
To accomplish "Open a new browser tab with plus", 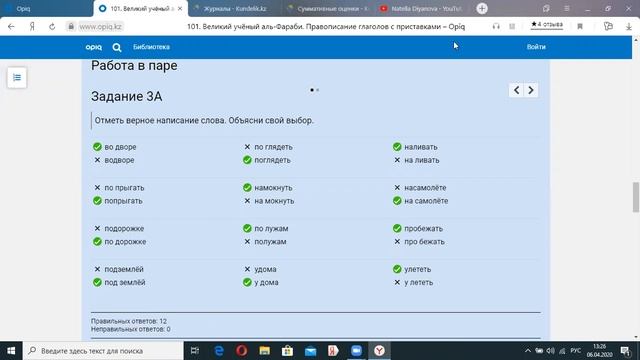I will pos(482,9).
